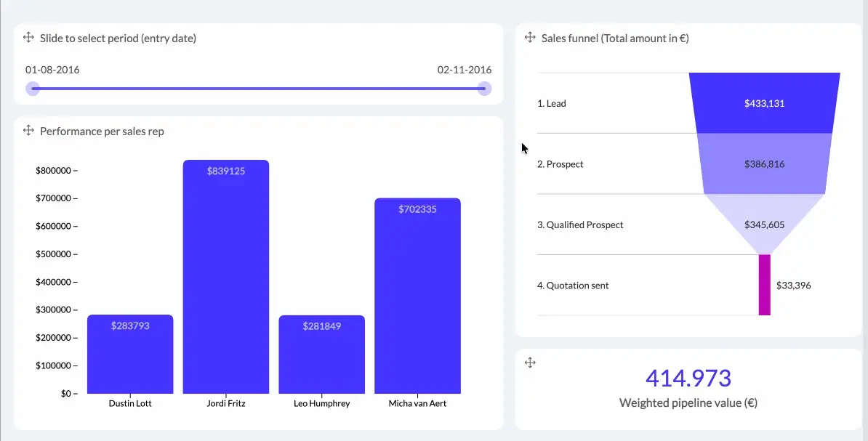This screenshot has height=441, width=868.
Task: Click the 'Sales funnel (Total amount in €)' title
Action: coord(615,39)
